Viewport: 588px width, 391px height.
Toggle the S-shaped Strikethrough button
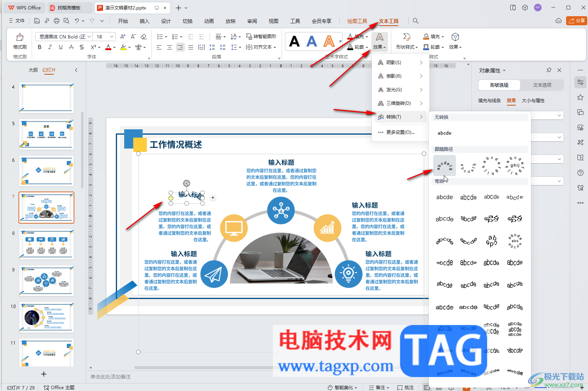(82, 47)
